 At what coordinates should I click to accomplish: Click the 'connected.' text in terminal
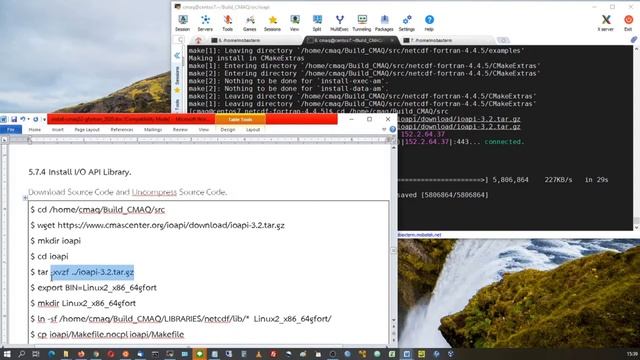click(x=504, y=142)
